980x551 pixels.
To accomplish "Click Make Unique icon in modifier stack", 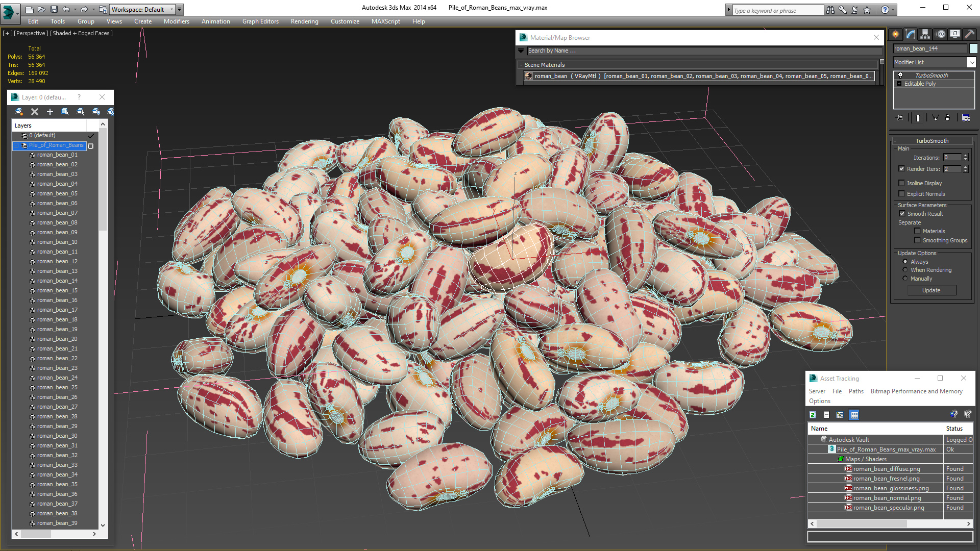I will (936, 118).
